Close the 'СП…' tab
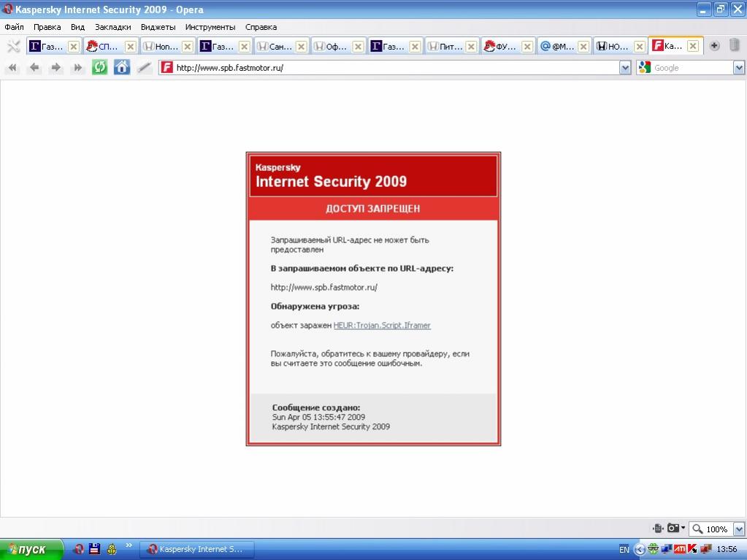Screen dimensions: 747x560 (131, 46)
